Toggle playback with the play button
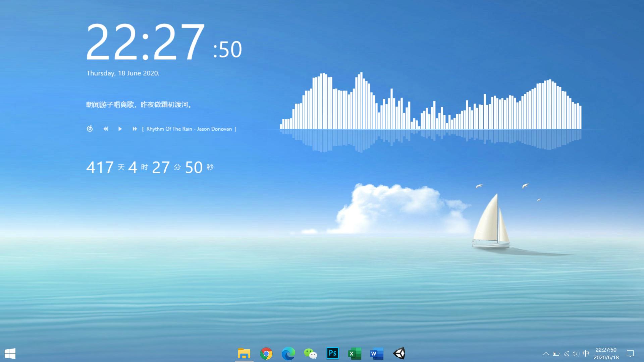This screenshot has width=644, height=362. pos(120,129)
